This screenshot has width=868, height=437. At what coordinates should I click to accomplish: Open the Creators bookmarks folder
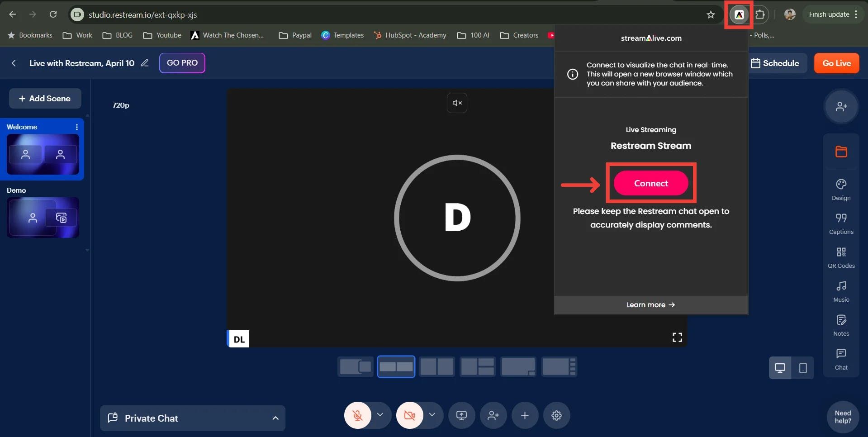[519, 35]
